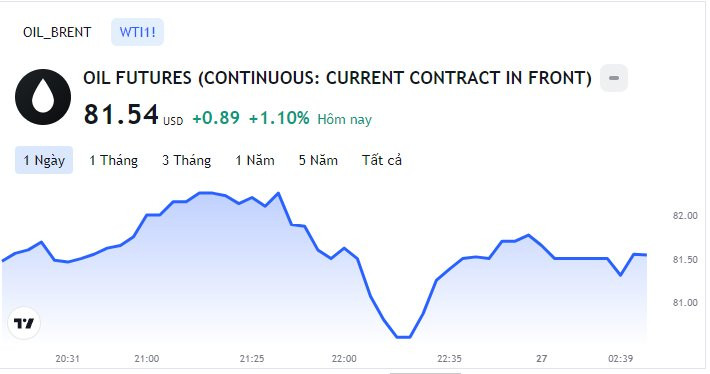The width and height of the screenshot is (710, 374).
Task: Click the Hôm nay label
Action: (344, 119)
